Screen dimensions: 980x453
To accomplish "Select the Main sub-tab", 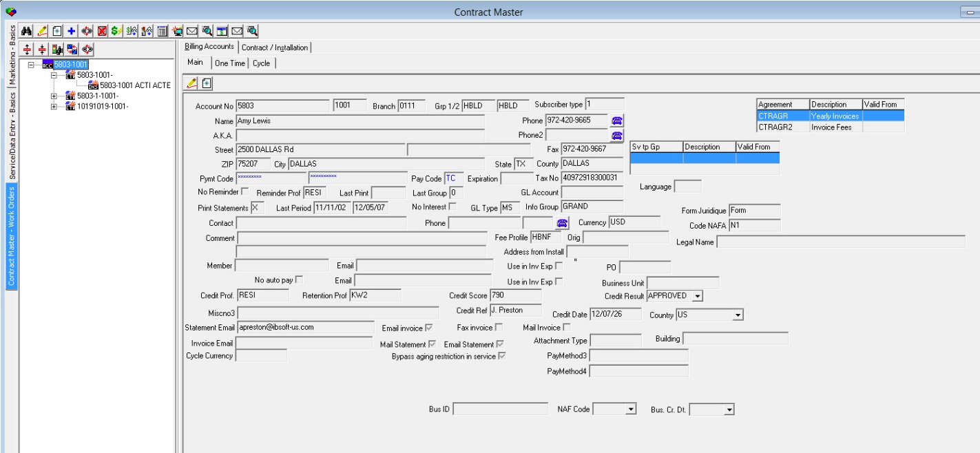I will click(x=196, y=62).
